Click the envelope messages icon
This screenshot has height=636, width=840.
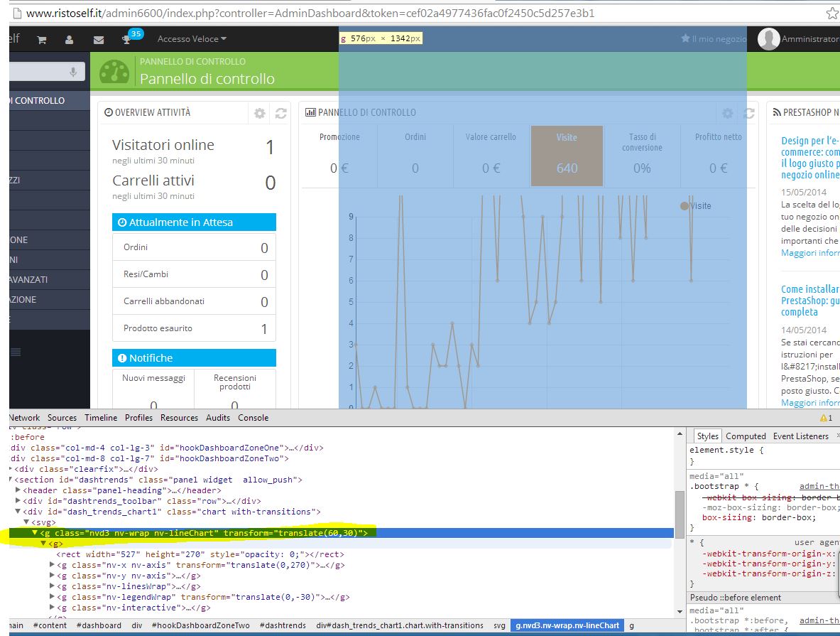pyautogui.click(x=98, y=40)
